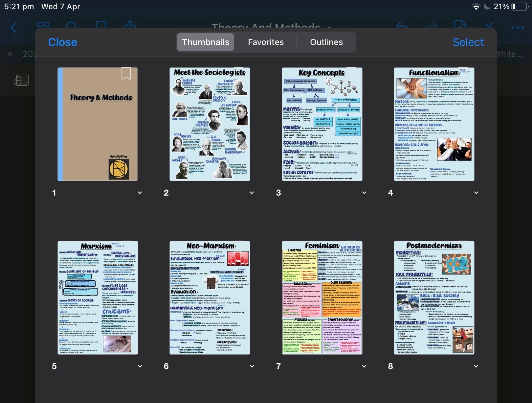Open the Postmodernism page thumbnail

pyautogui.click(x=434, y=298)
